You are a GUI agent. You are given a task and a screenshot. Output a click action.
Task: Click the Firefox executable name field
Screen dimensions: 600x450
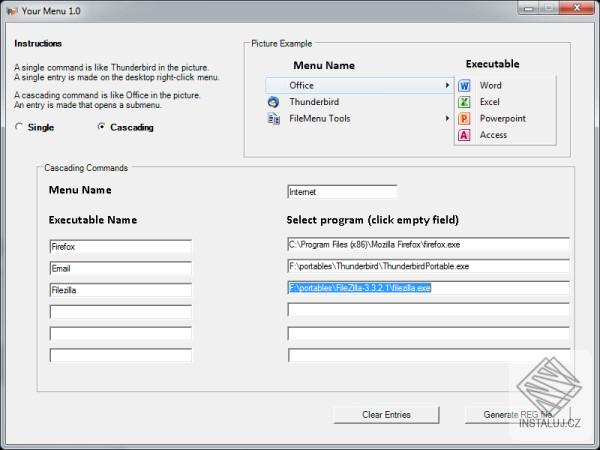[121, 247]
